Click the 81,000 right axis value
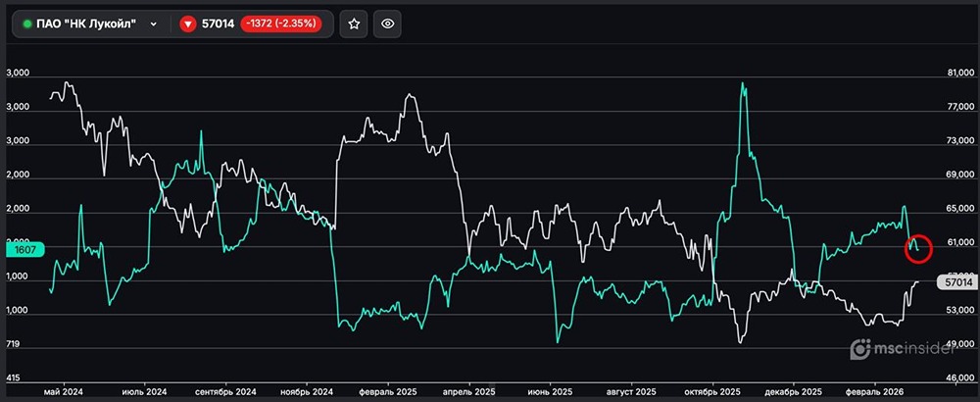Viewport: 980px width, 402px height. point(959,74)
